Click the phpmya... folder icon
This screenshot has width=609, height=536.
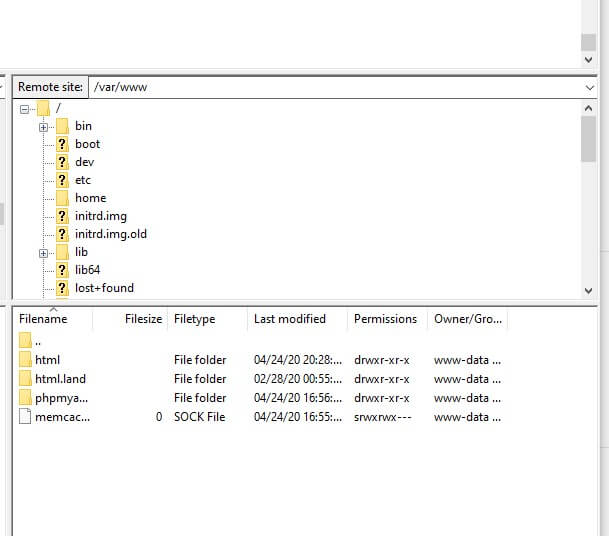[x=25, y=397]
